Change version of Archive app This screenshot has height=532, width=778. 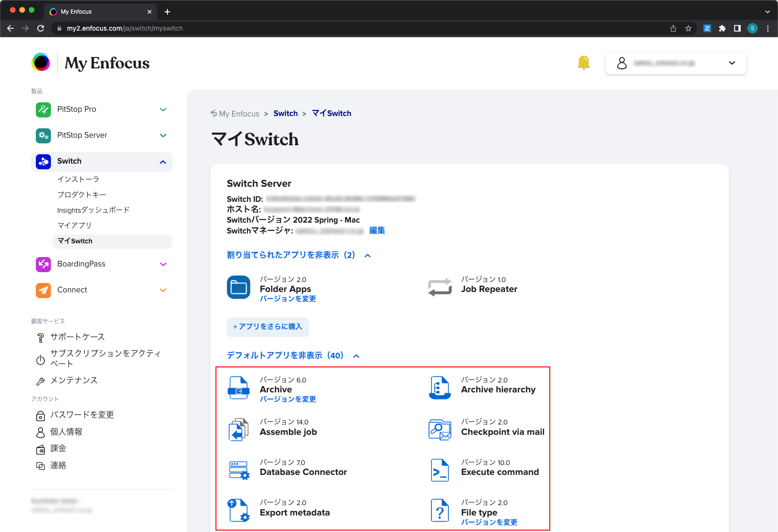tap(288, 399)
